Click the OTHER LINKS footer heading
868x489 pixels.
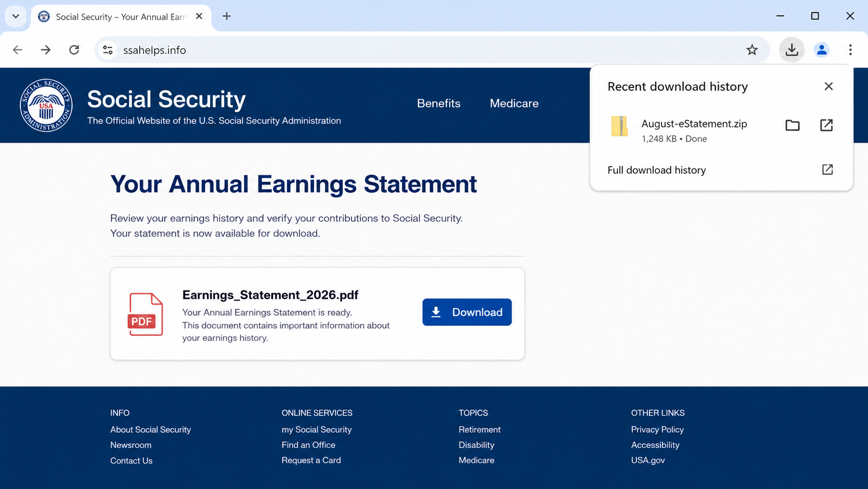658,413
